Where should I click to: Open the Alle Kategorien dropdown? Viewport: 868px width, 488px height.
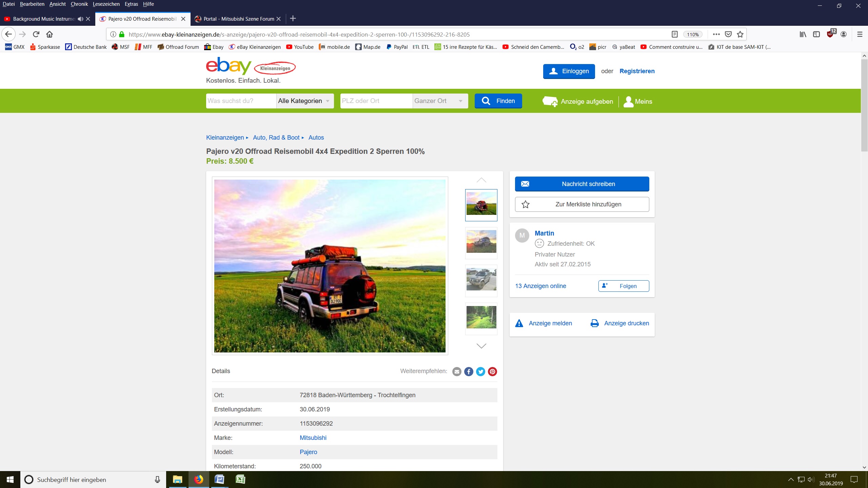point(304,101)
